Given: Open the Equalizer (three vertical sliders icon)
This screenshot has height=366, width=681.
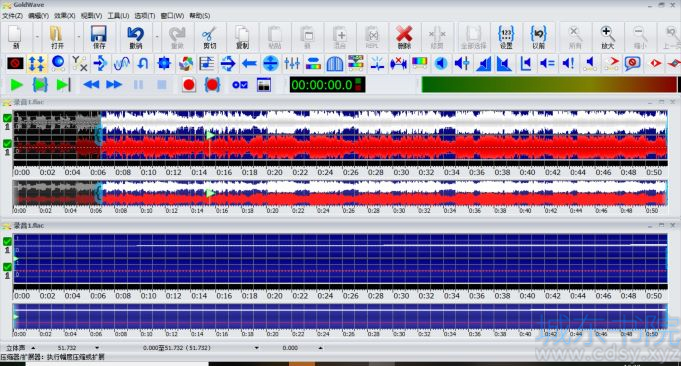Looking at the screenshot, I should tap(292, 64).
